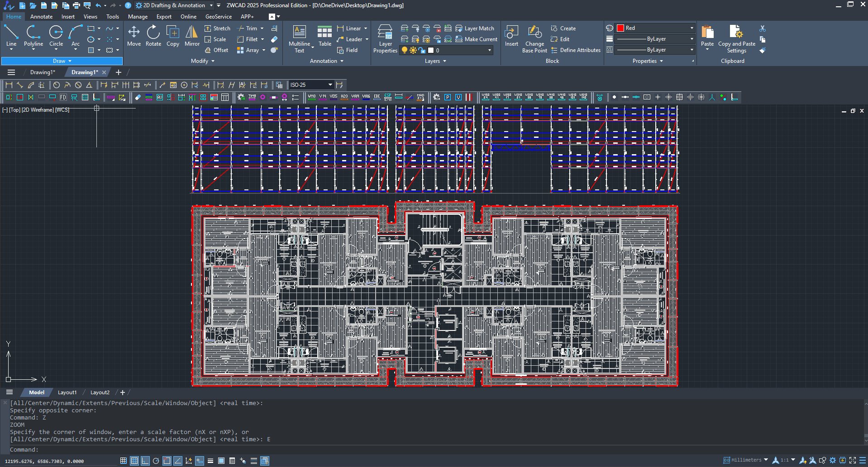Expand the Modify panel
Screen dimensions: 868x467
pos(202,61)
